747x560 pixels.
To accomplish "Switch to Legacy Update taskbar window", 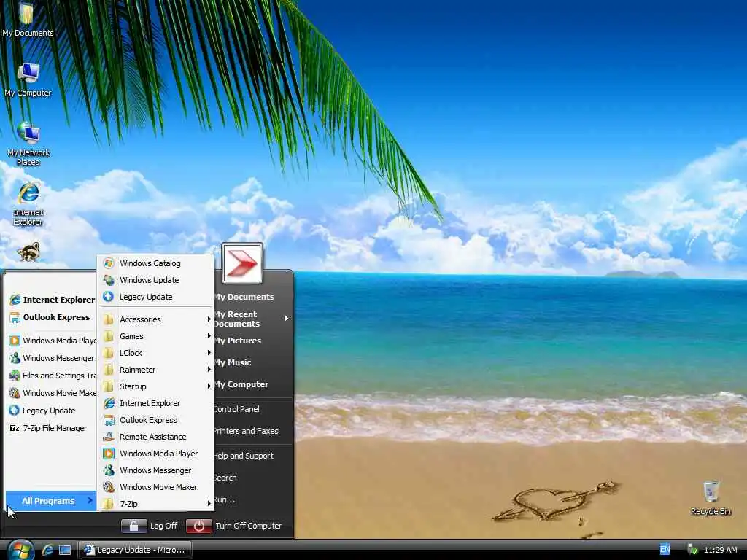I will (x=134, y=550).
